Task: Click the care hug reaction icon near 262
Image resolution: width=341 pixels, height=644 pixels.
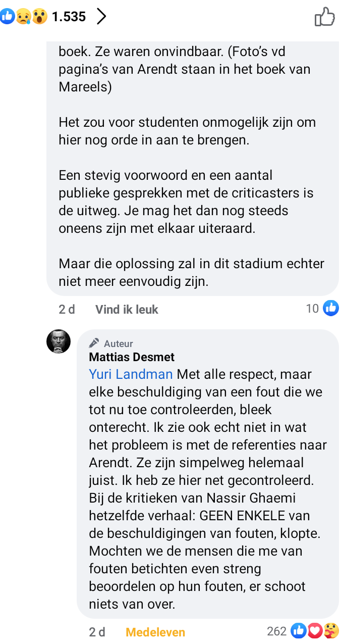Action: click(x=331, y=631)
